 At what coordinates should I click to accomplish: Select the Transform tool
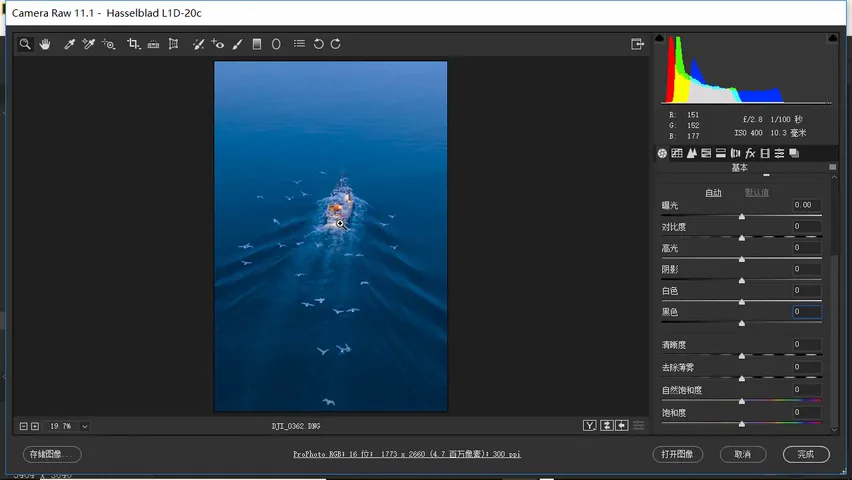click(173, 44)
